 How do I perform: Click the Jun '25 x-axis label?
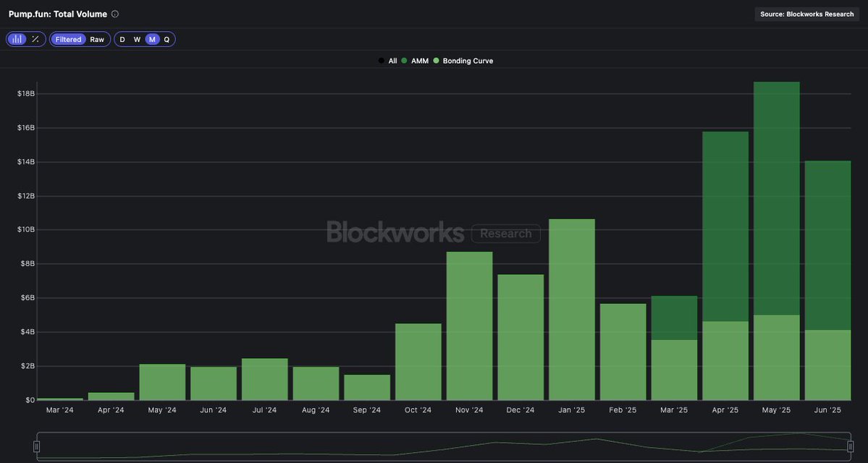tap(827, 410)
